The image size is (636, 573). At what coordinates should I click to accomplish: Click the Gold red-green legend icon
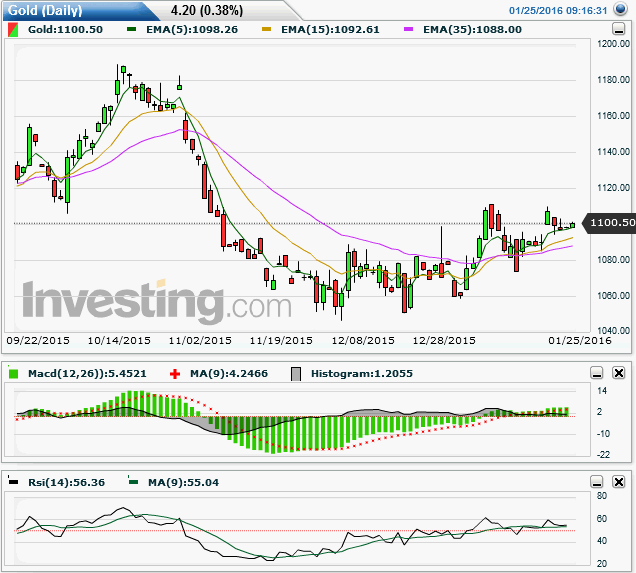pyautogui.click(x=13, y=30)
